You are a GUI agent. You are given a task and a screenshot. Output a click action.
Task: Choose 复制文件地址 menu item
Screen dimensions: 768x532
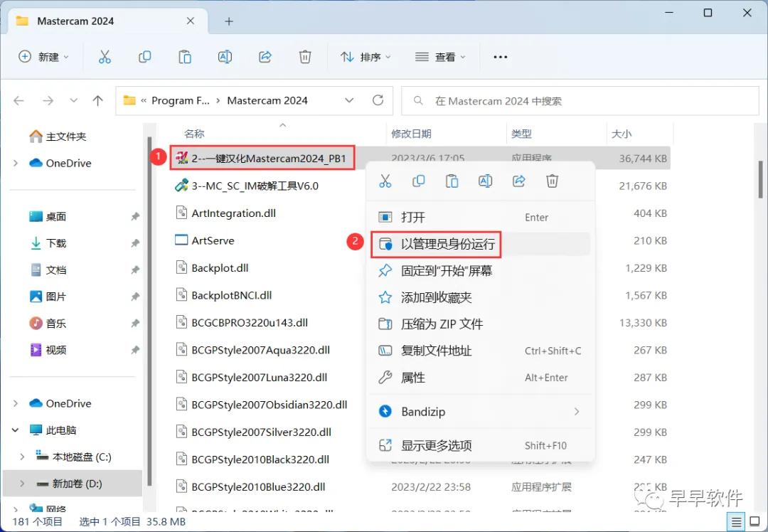point(481,351)
